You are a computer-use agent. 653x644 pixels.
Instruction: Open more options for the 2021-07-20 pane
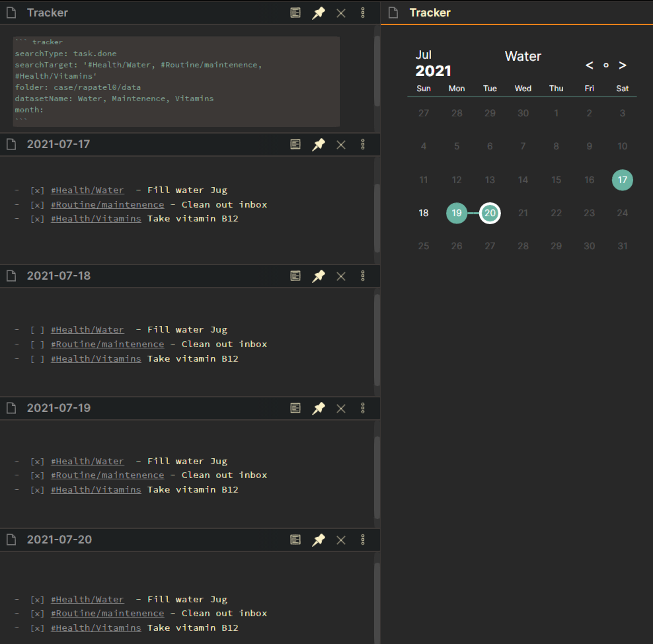[363, 540]
